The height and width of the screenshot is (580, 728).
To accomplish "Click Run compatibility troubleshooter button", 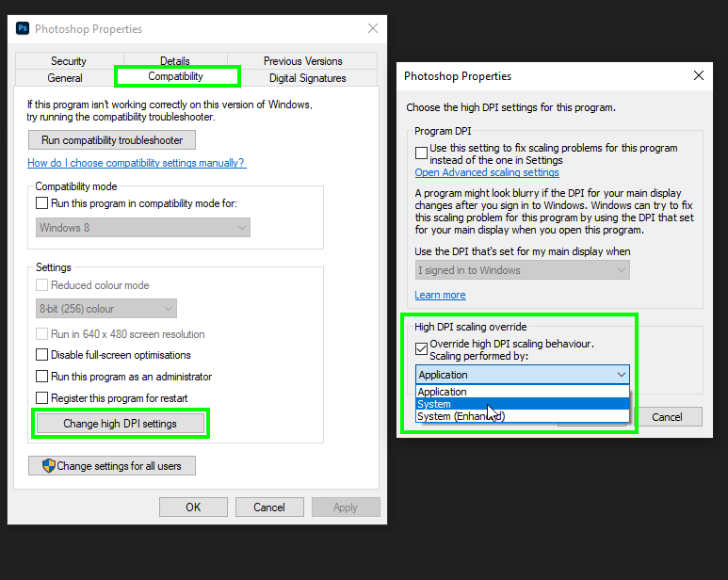I will (x=112, y=140).
